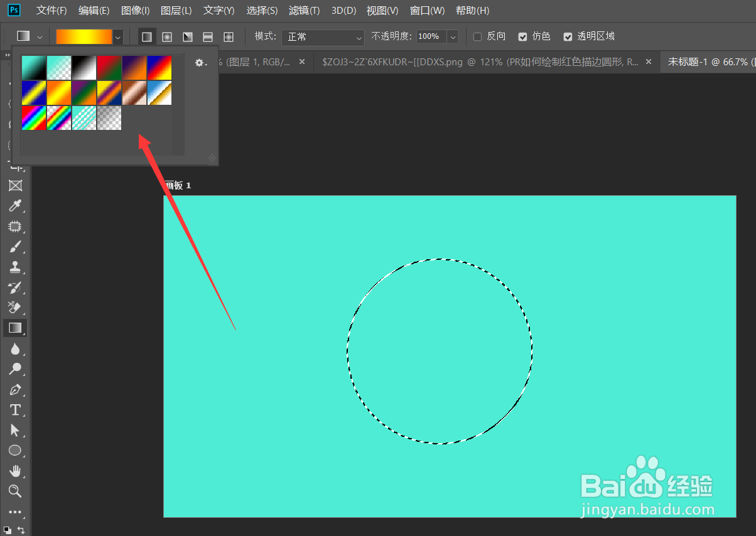Select the Hand tool

[15, 470]
